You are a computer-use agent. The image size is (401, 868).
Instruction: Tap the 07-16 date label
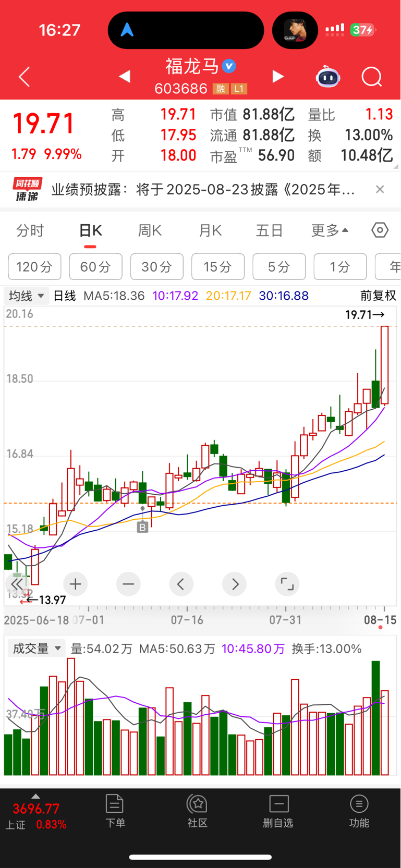coord(187,620)
